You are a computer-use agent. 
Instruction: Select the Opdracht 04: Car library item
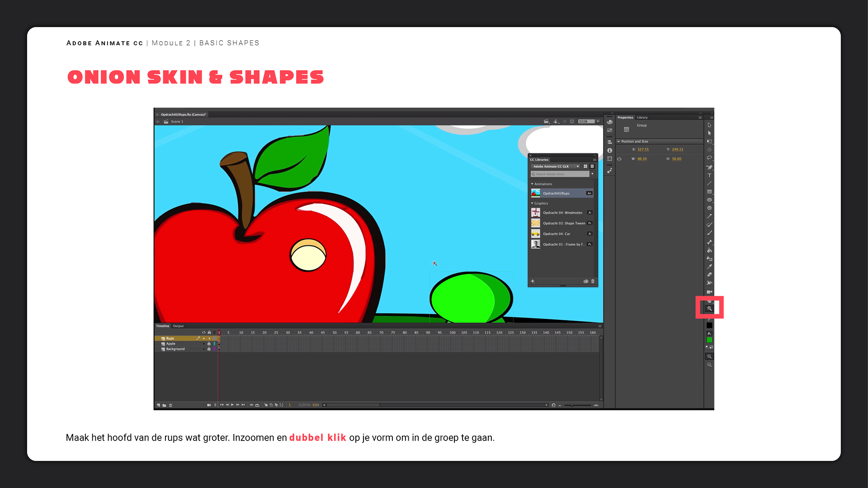(557, 234)
